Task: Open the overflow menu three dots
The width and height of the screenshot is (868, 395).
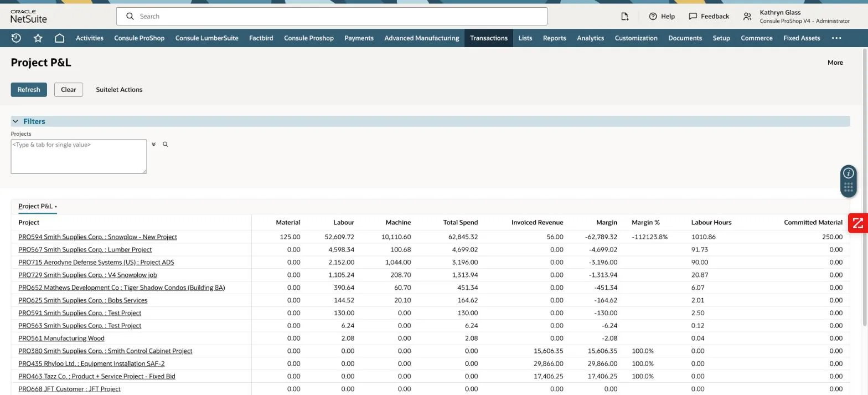Action: click(x=836, y=38)
